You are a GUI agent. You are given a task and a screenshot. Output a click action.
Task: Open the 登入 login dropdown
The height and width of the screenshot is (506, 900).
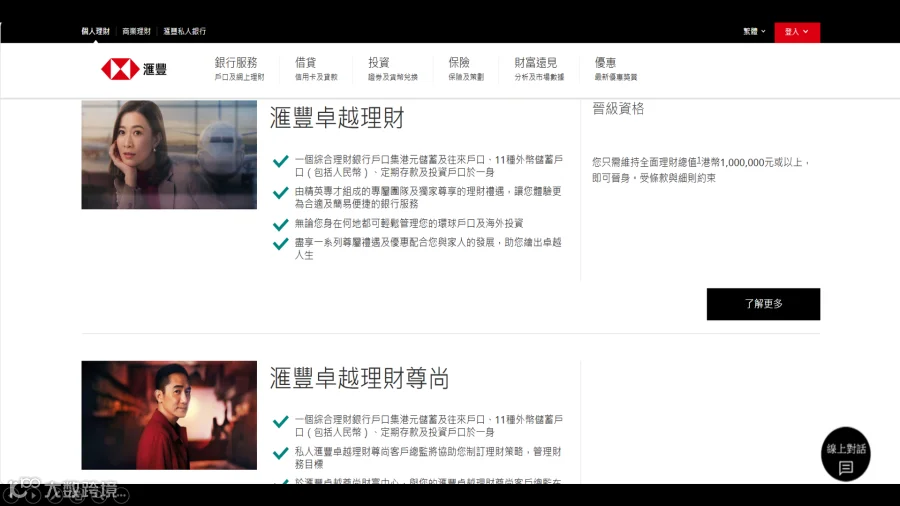797,32
